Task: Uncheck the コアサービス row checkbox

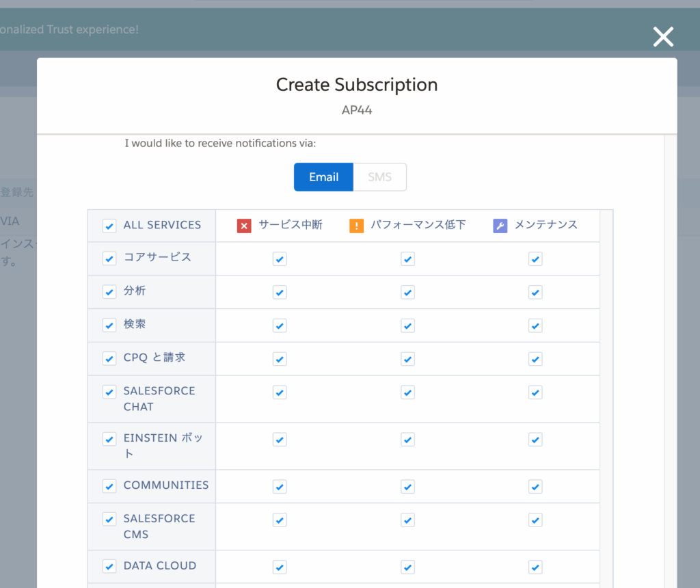Action: point(109,258)
